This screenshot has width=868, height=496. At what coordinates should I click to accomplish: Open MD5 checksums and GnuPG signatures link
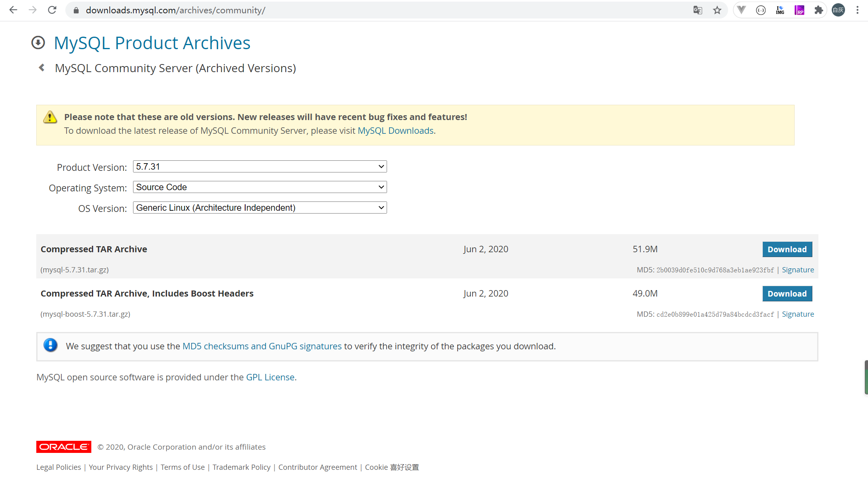[x=262, y=346]
